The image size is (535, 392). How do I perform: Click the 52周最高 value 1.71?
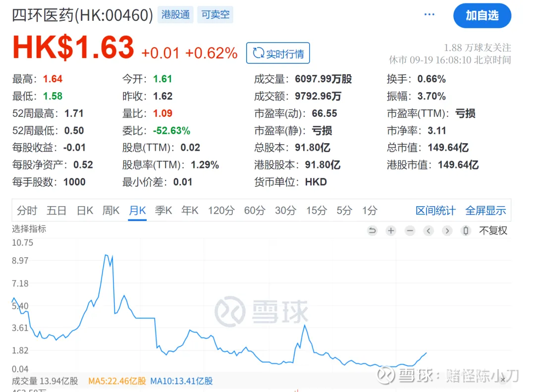click(74, 113)
